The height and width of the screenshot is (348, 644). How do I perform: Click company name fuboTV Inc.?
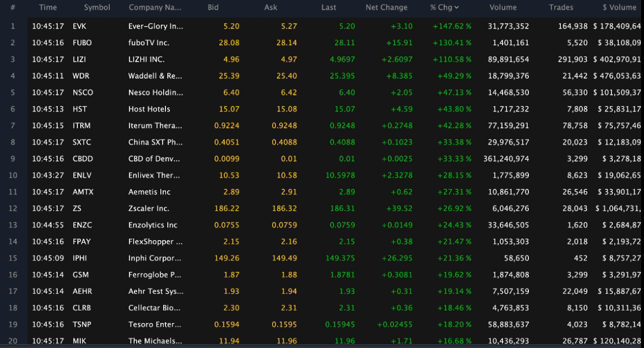click(149, 43)
